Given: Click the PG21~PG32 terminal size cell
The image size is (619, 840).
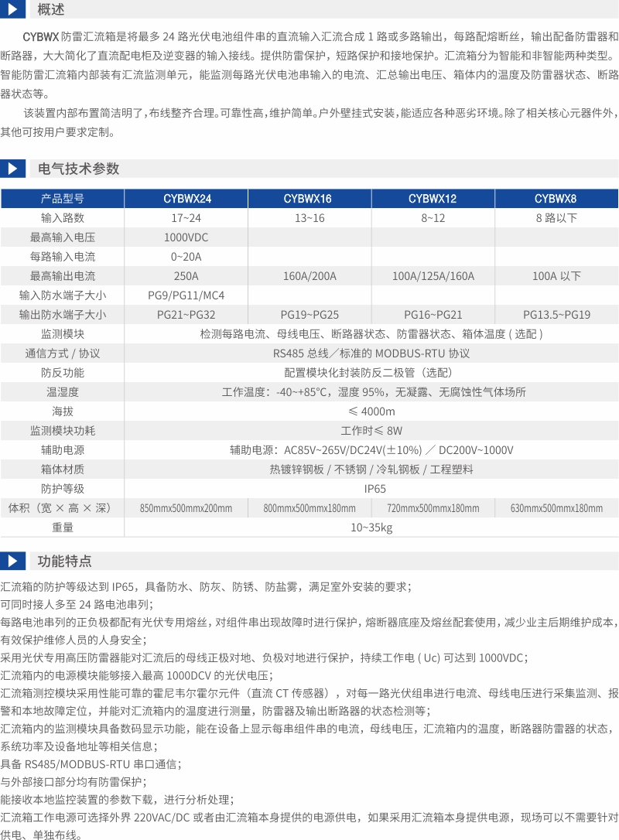Looking at the screenshot, I should [186, 315].
